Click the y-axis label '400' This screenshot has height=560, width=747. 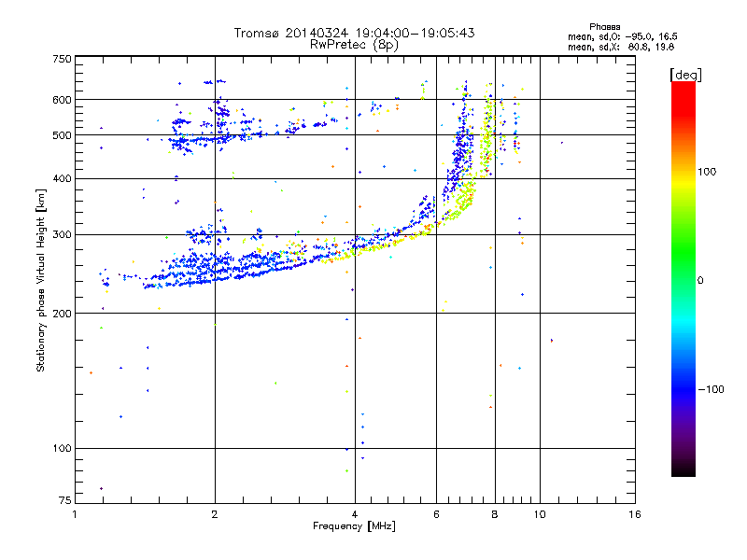(x=62, y=178)
